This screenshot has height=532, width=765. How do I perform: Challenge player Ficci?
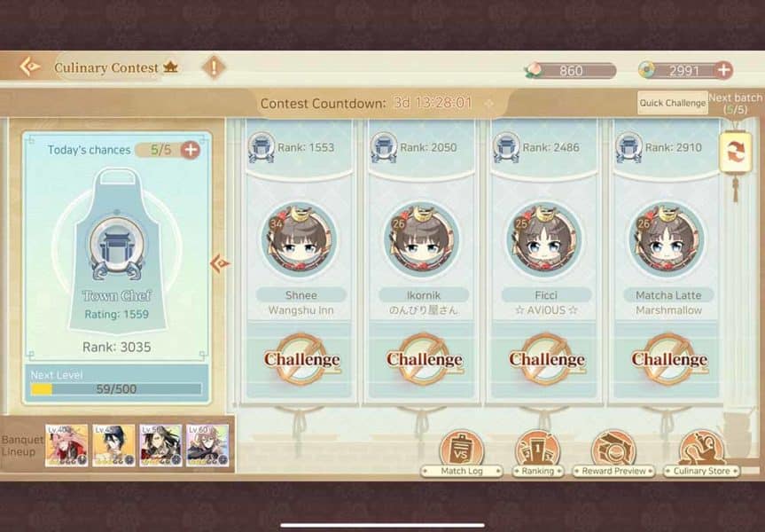click(x=546, y=360)
